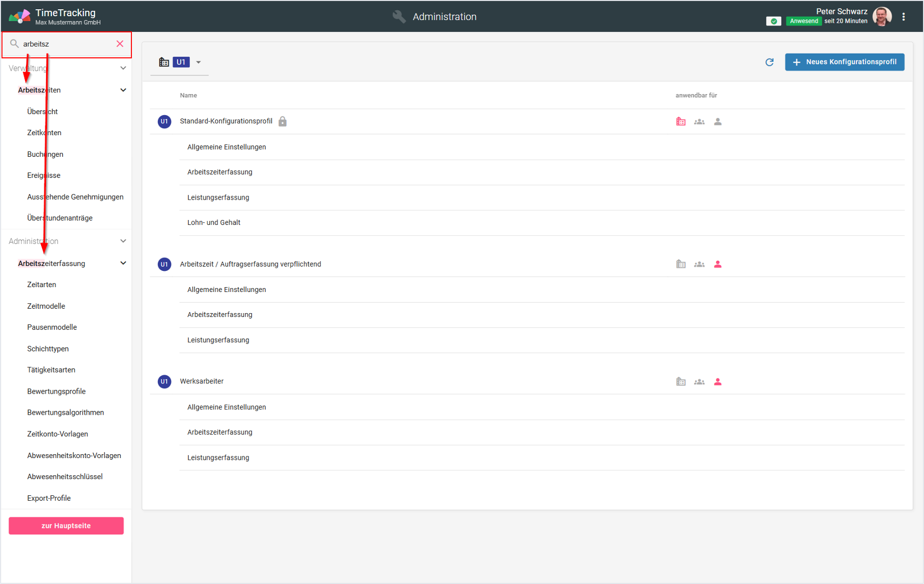
Task: Click the zur Hauptseite button
Action: [66, 526]
